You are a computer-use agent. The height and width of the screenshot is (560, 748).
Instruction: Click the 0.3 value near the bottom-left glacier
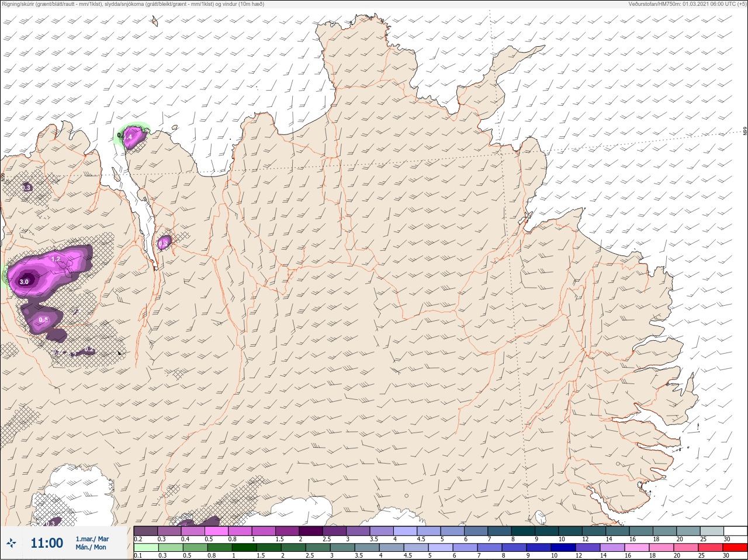point(50,524)
